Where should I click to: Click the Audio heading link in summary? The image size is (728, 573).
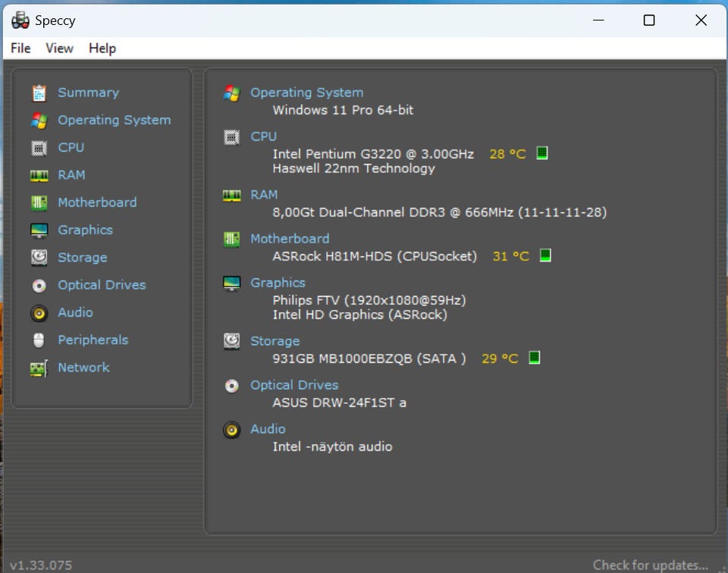pyautogui.click(x=268, y=429)
